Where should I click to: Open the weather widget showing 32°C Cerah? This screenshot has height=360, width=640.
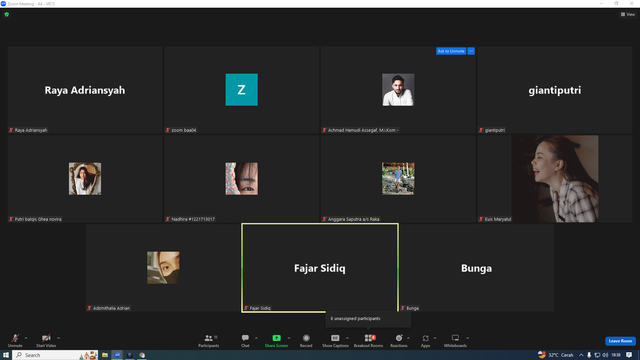coord(556,355)
